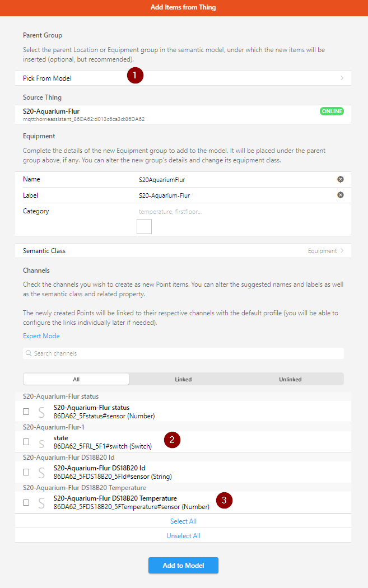Switch to the Linked channels tab
This screenshot has height=588, width=368.
[x=183, y=379]
